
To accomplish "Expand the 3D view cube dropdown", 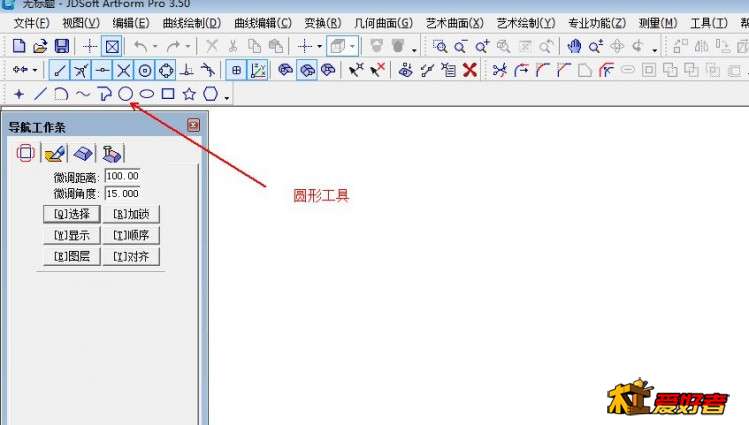I will pos(353,46).
